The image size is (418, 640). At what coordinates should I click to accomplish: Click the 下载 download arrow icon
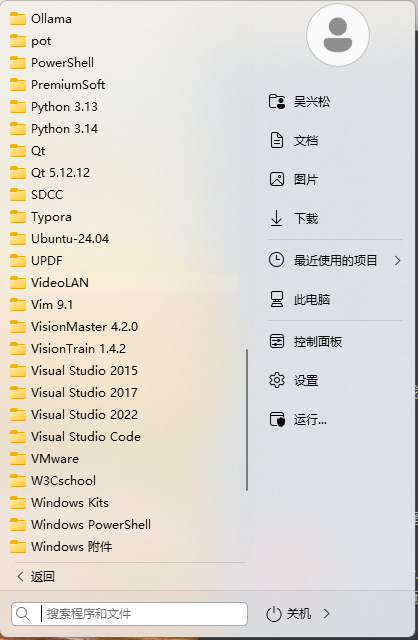tap(276, 218)
